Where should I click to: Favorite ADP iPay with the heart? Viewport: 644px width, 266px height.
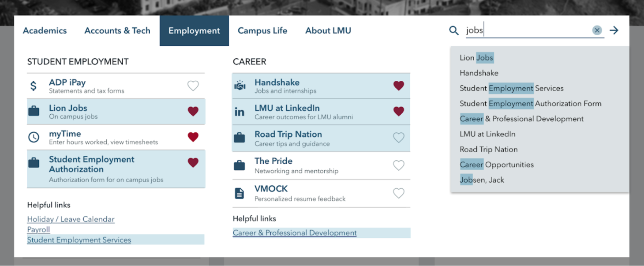click(x=193, y=86)
